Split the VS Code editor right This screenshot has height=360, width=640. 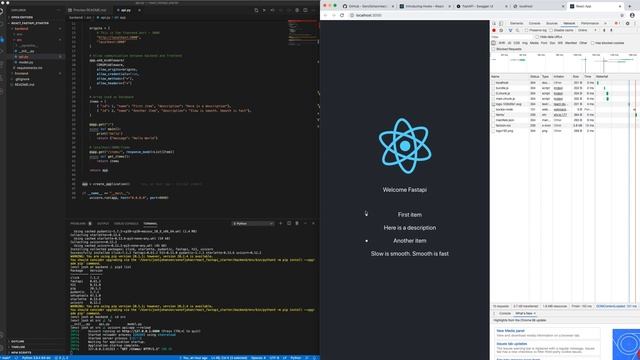pos(305,10)
